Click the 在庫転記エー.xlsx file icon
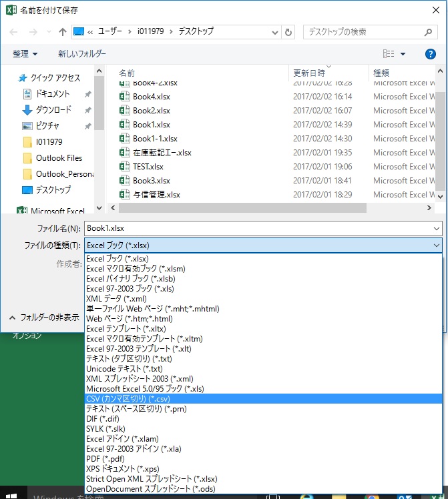Image resolution: width=448 pixels, height=499 pixels. (x=124, y=153)
